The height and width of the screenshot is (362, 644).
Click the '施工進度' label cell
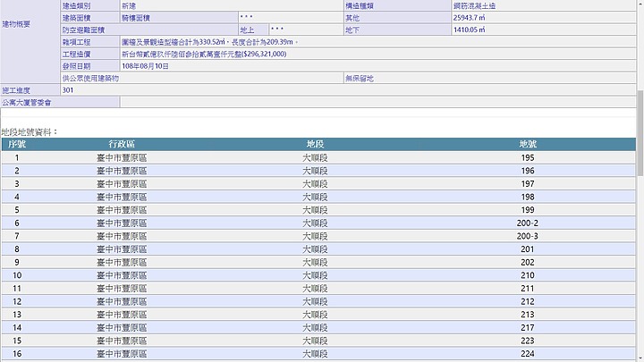click(x=30, y=90)
